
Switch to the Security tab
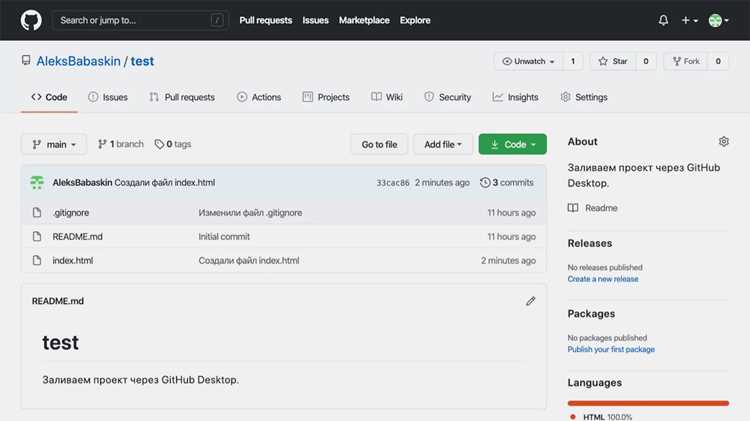pyautogui.click(x=448, y=97)
